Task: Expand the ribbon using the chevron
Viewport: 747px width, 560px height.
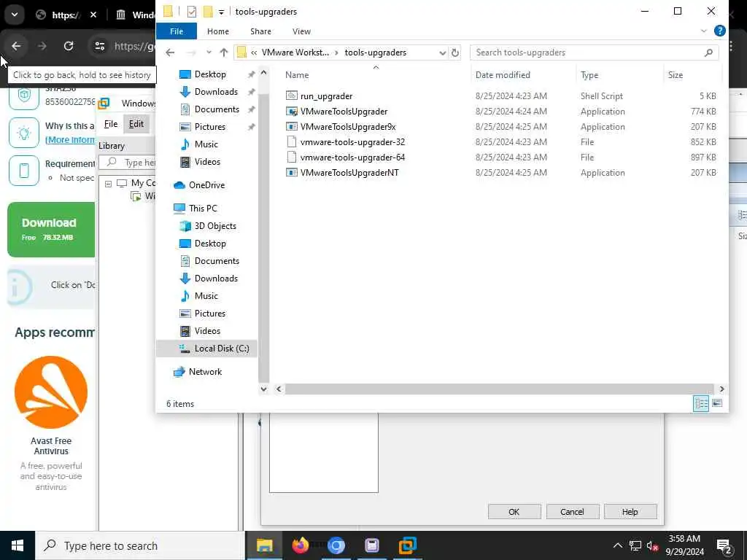Action: pyautogui.click(x=704, y=31)
